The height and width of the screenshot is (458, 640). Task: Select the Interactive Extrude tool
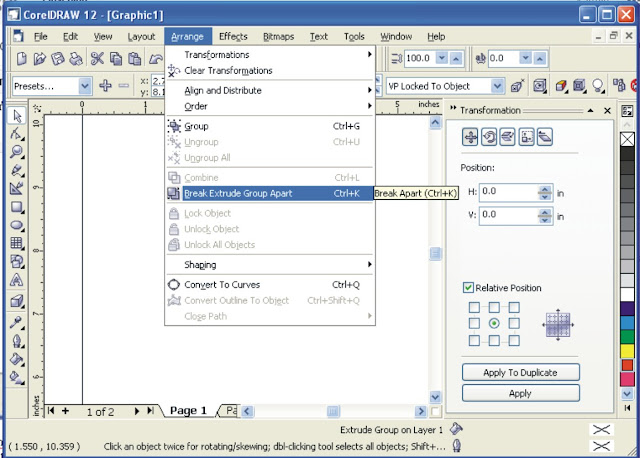(17, 301)
